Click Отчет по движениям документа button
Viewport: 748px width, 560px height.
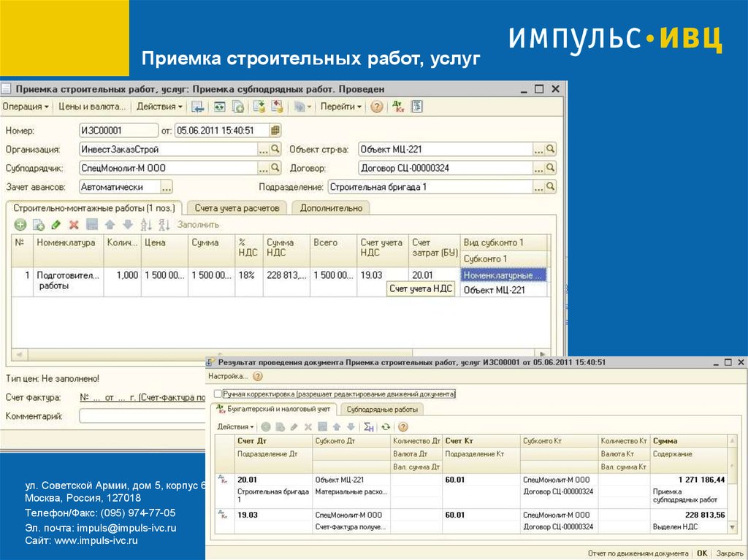[638, 553]
